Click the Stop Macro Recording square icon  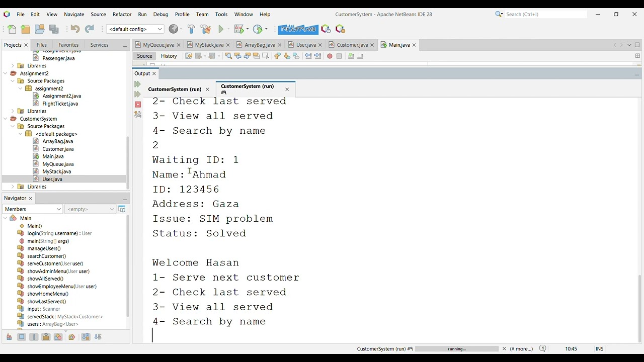(x=339, y=56)
